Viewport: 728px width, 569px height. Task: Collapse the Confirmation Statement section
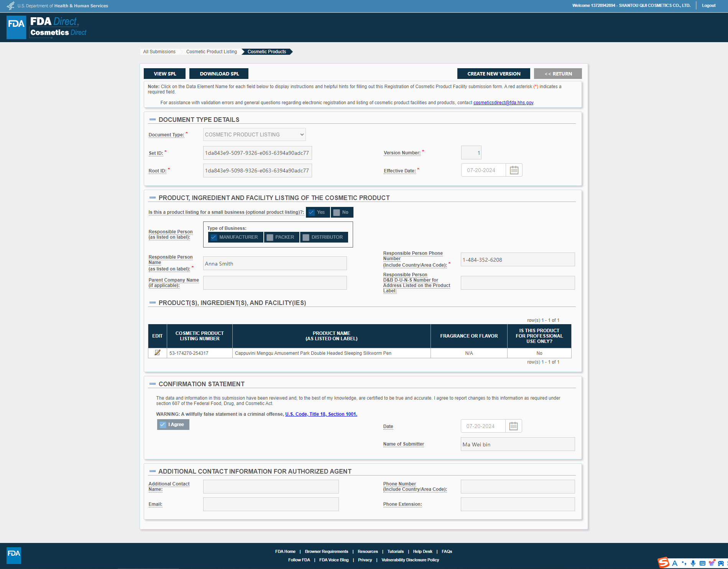tap(153, 384)
